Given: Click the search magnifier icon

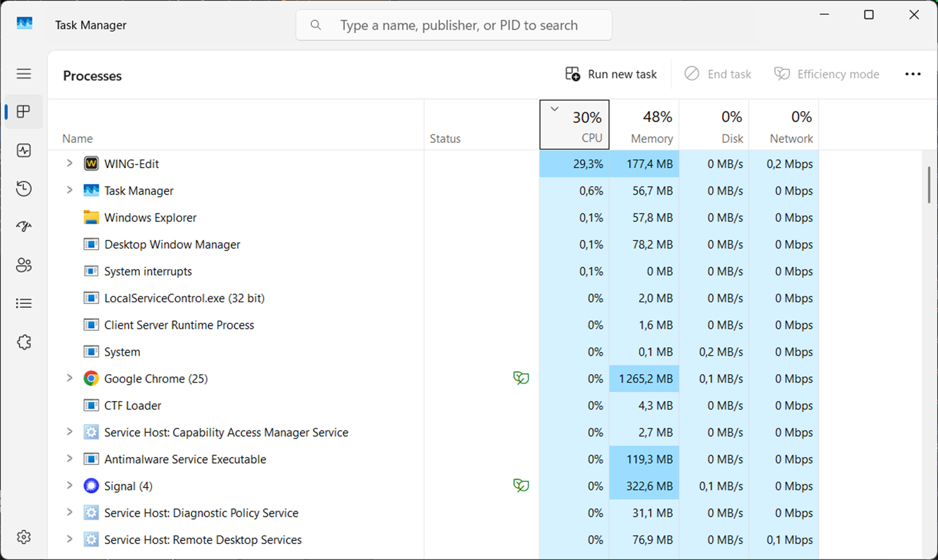Looking at the screenshot, I should [316, 25].
